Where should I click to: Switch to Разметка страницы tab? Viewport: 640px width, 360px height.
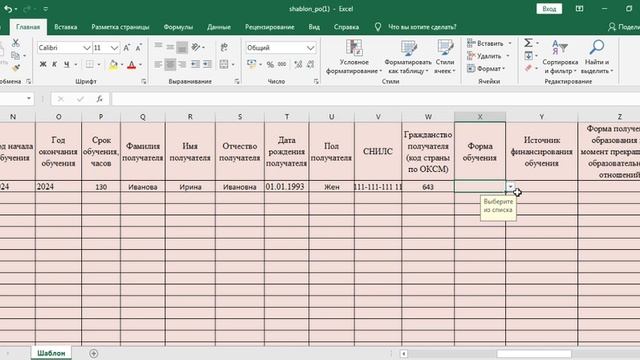click(x=120, y=27)
